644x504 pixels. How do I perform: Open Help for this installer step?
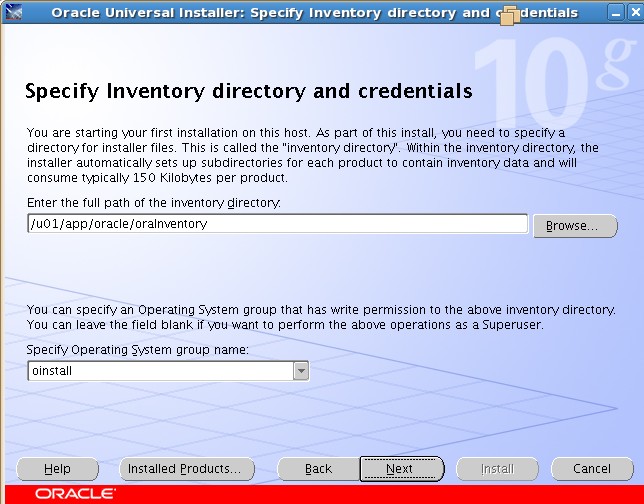(x=58, y=469)
